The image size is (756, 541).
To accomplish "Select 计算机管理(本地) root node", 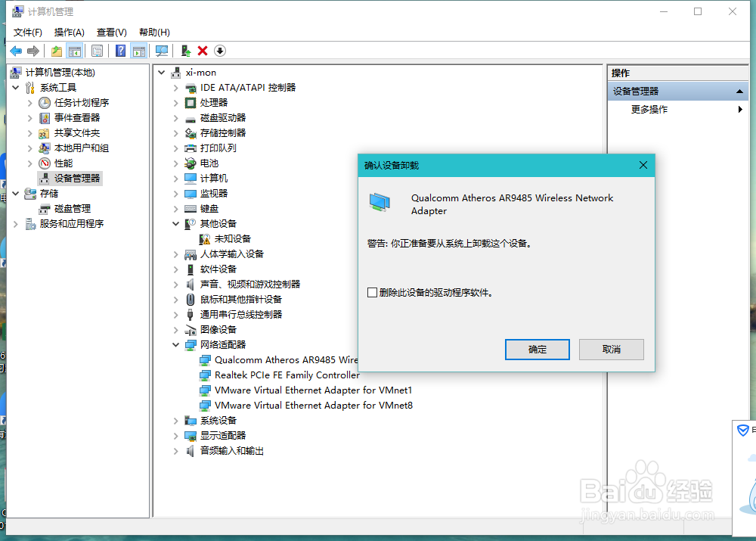I will 53,73.
